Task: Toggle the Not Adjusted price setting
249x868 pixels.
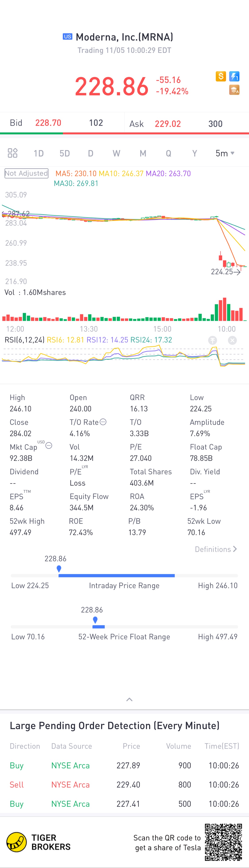Action: pyautogui.click(x=26, y=173)
